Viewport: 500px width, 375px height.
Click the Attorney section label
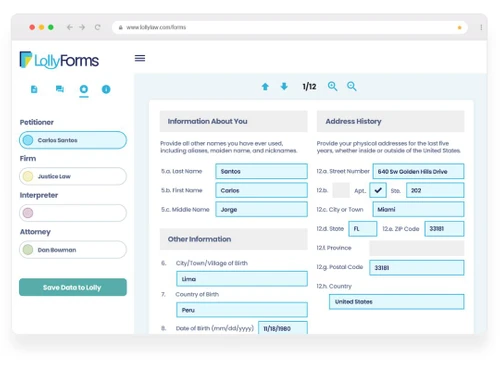35,232
